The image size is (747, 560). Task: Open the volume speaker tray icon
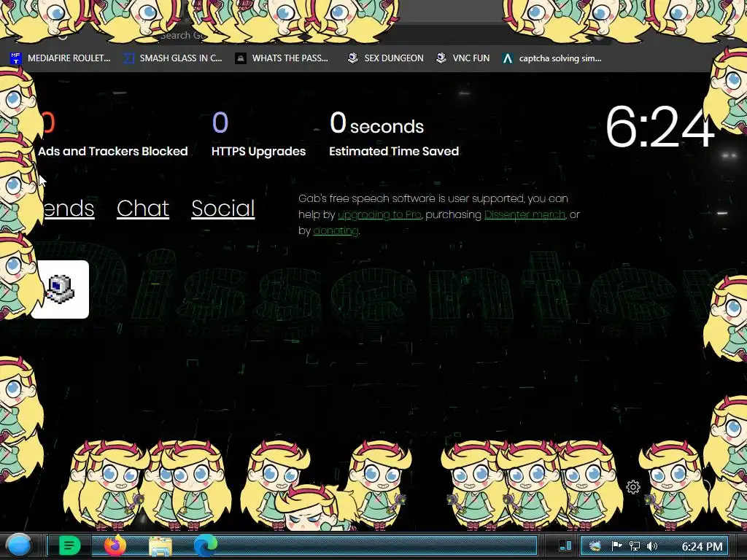point(652,546)
